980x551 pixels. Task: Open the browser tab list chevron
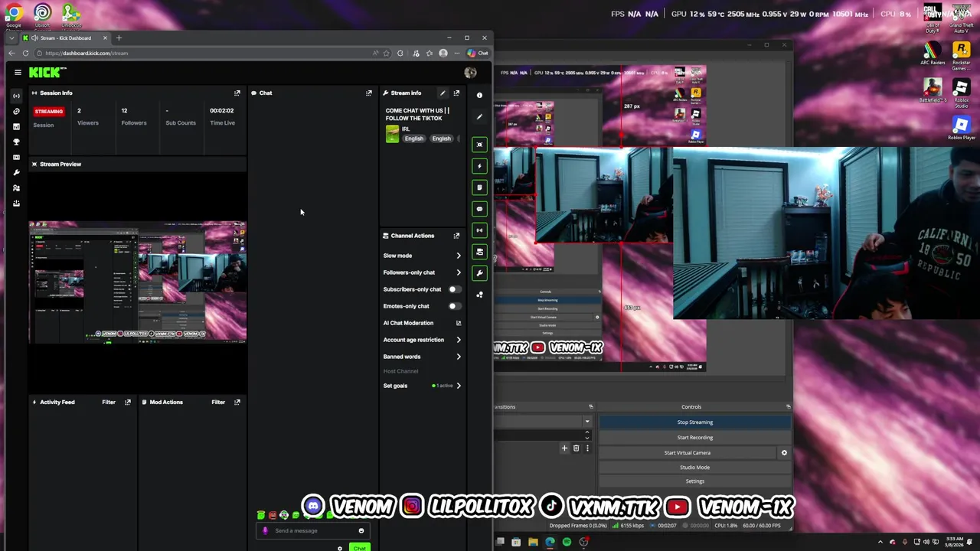point(11,37)
